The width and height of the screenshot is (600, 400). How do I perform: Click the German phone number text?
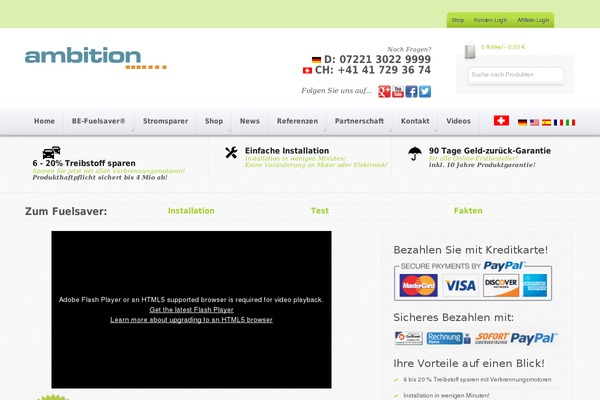point(377,59)
